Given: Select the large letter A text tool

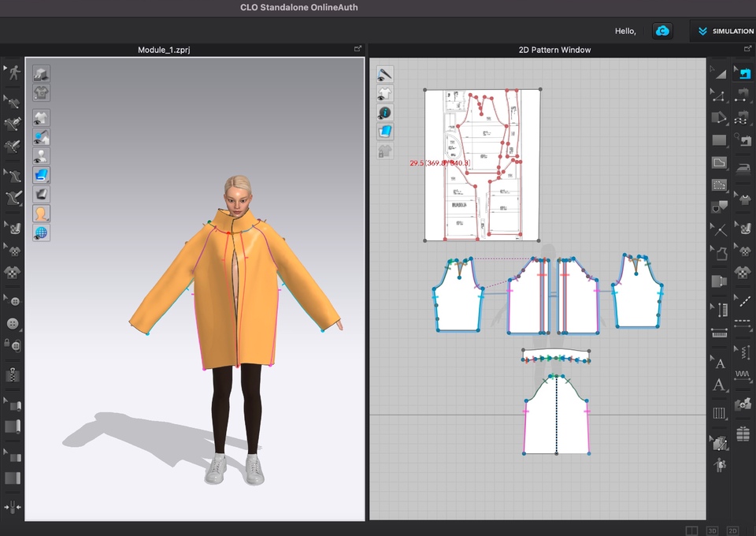Looking at the screenshot, I should [x=719, y=385].
